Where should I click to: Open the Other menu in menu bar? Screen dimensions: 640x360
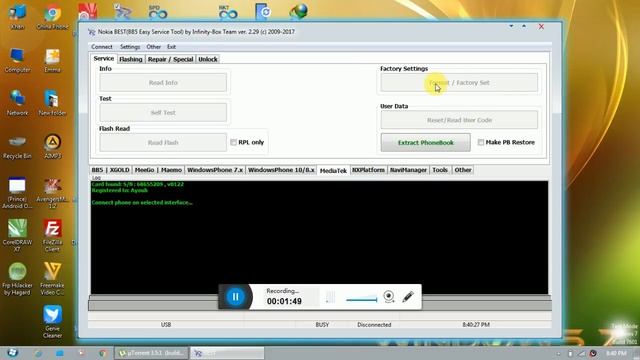[153, 47]
